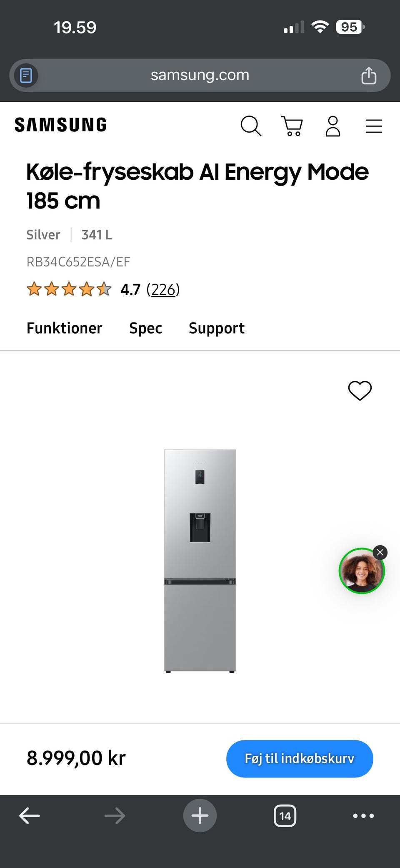
Task: Open Safari's more options ellipsis menu
Action: pyautogui.click(x=363, y=816)
